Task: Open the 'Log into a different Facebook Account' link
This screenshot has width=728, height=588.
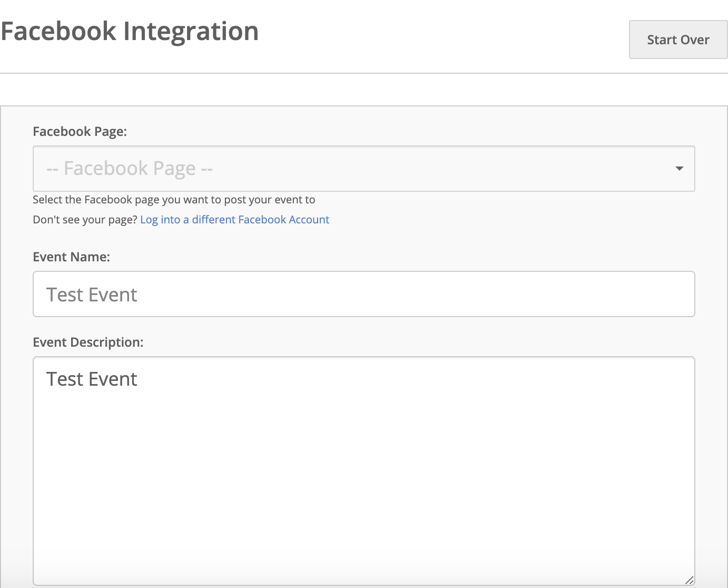Action: 234,220
